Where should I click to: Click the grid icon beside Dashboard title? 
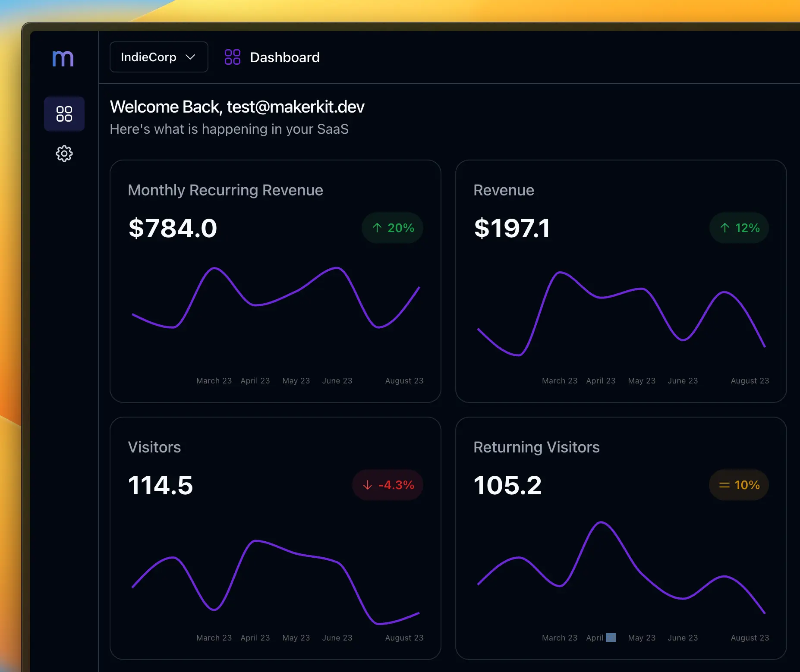click(232, 57)
